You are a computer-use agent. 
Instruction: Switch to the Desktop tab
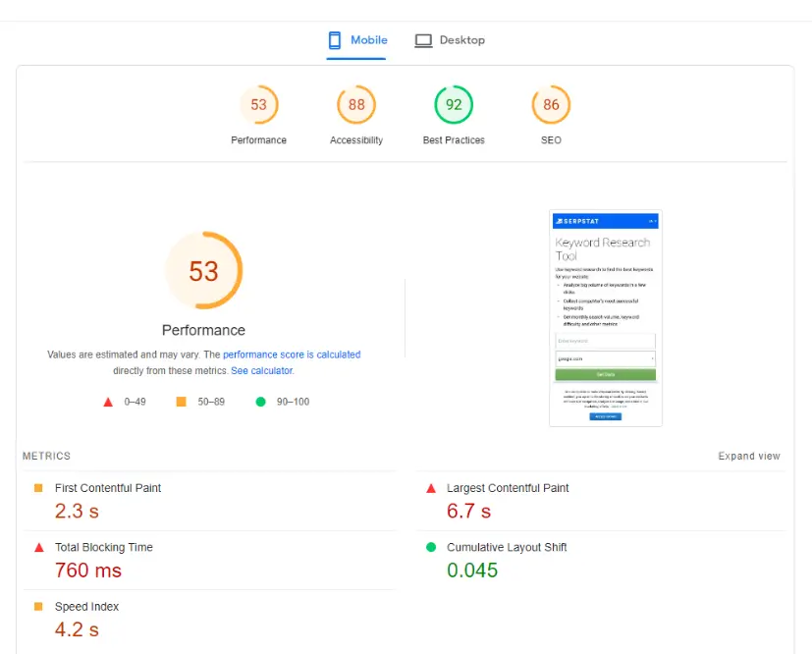(450, 40)
